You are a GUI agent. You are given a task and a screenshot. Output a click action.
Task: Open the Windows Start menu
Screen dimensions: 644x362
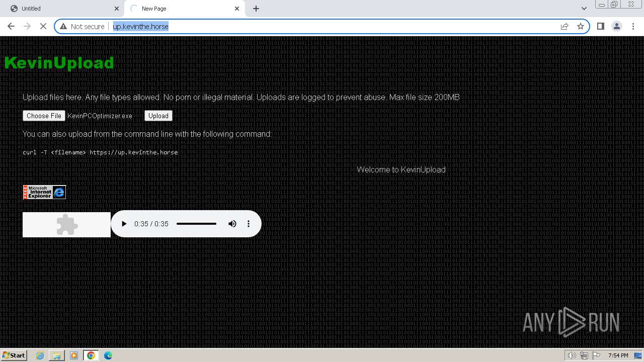coord(14,355)
